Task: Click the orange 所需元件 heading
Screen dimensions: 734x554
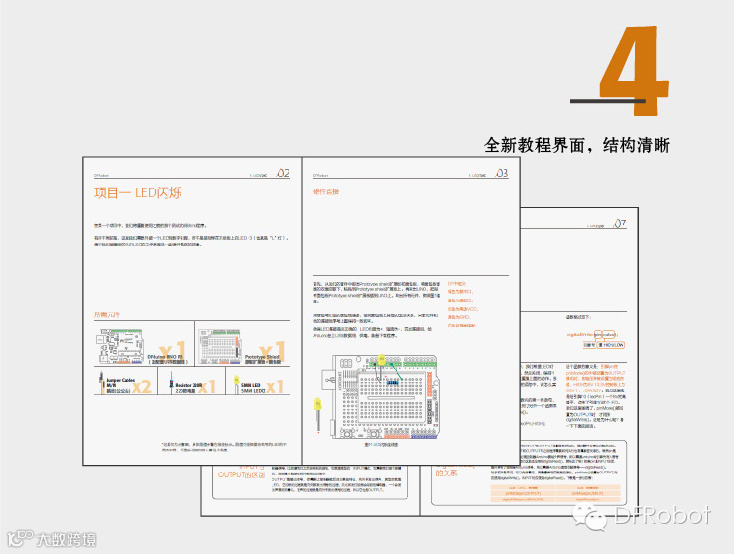Action: click(107, 315)
